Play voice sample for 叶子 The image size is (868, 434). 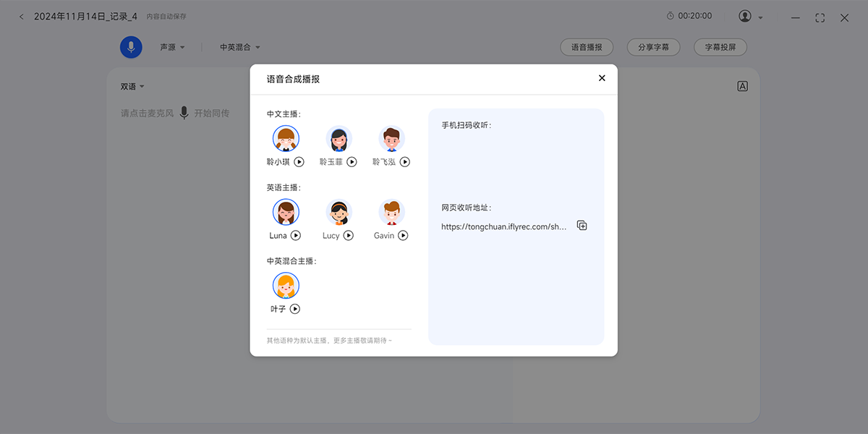click(x=294, y=309)
